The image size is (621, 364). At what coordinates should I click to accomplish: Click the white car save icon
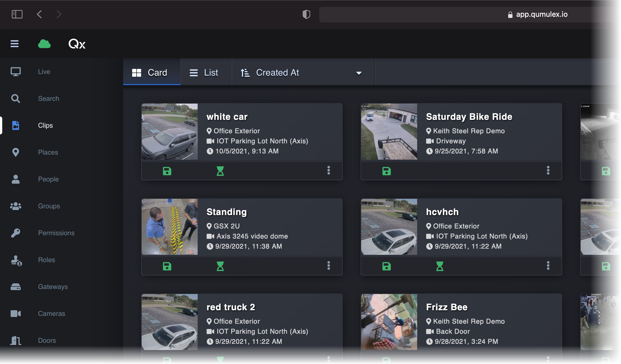[x=167, y=171]
